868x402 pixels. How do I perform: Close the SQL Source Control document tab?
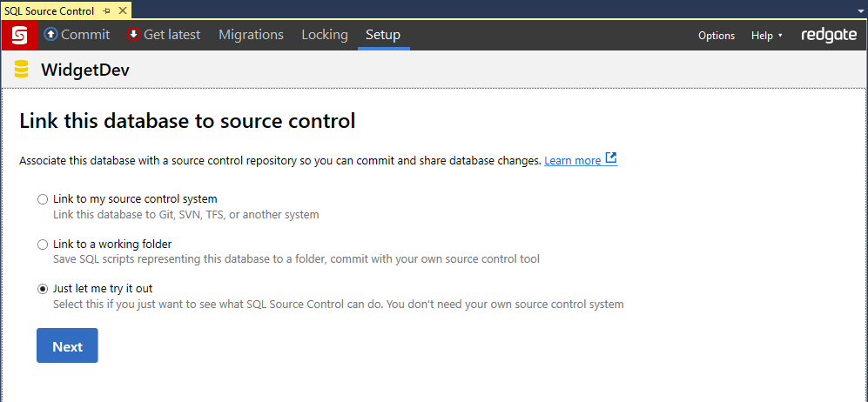pos(123,10)
